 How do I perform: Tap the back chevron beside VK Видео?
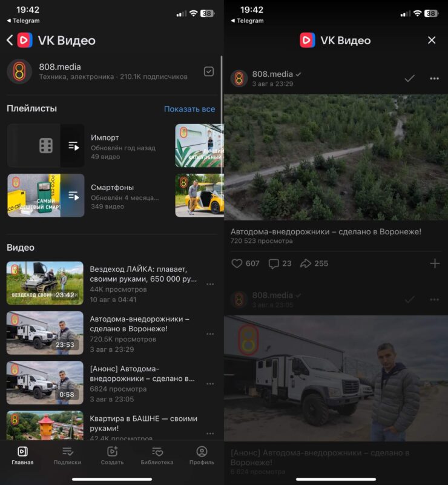click(10, 41)
